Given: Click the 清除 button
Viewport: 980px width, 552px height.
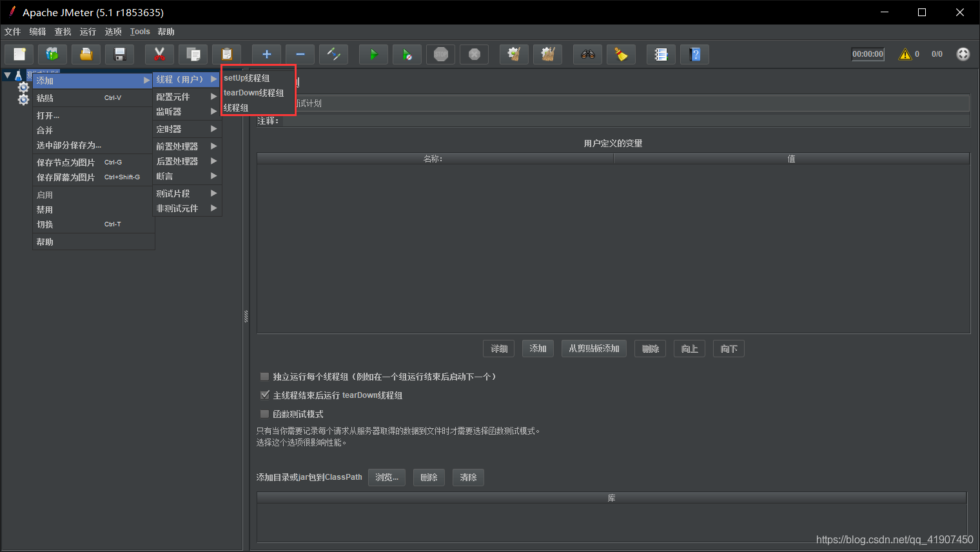Looking at the screenshot, I should pyautogui.click(x=468, y=477).
